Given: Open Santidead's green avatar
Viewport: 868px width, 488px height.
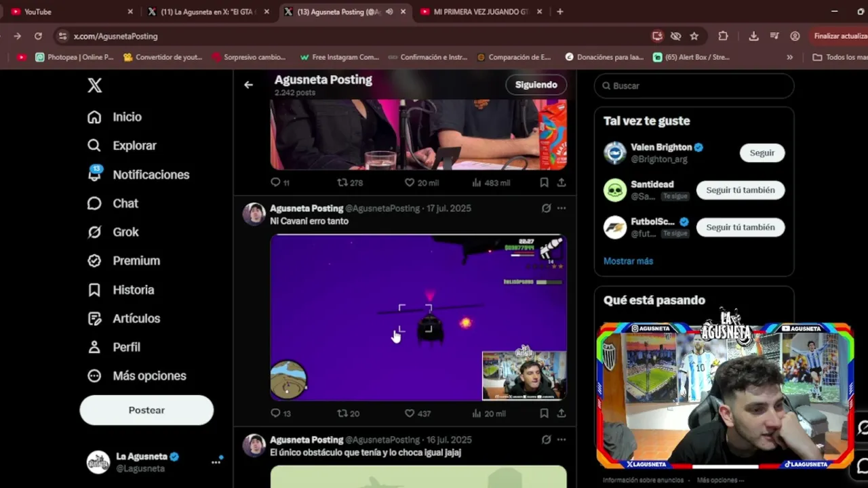Looking at the screenshot, I should click(x=615, y=190).
